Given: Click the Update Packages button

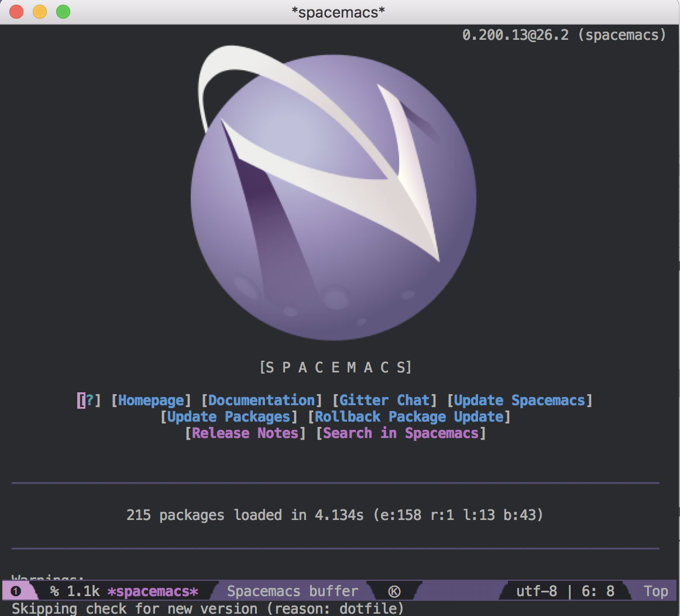Looking at the screenshot, I should [x=229, y=416].
